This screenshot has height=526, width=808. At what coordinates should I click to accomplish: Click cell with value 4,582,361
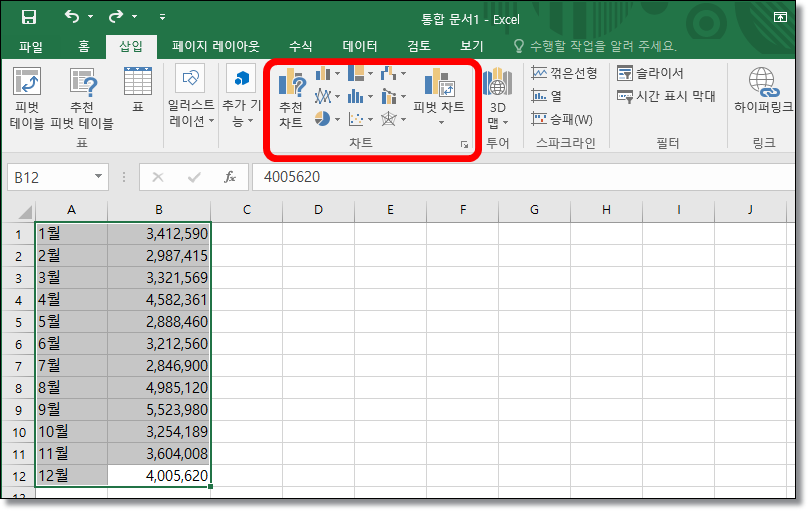tap(159, 300)
